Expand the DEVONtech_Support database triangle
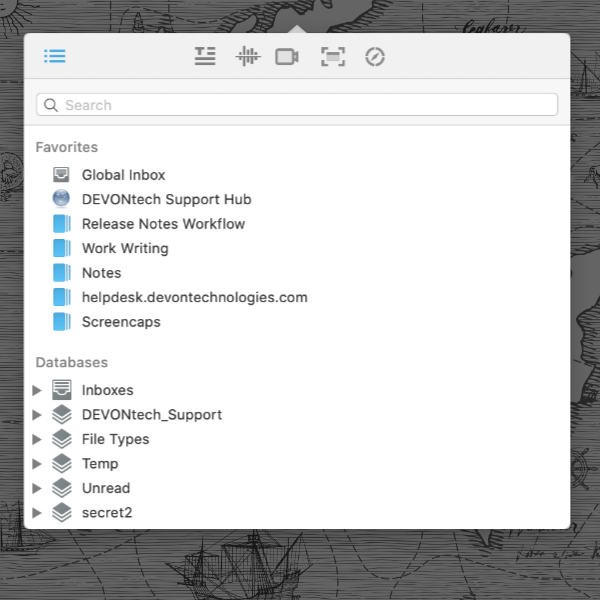 37,415
